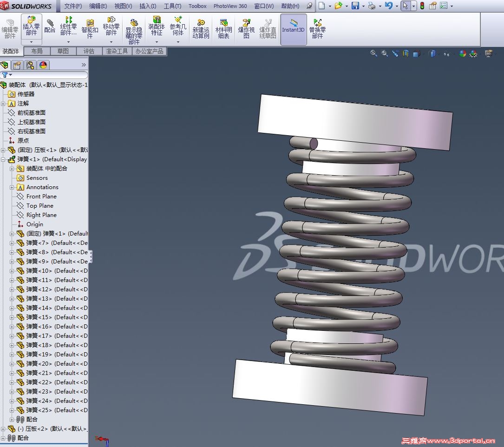Open the PhotoView 360 menu
Screen dimensions: 504x447
click(230, 6)
